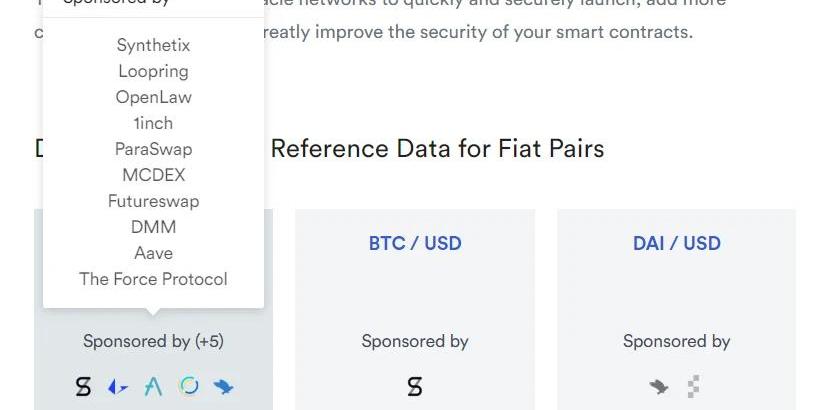Click the gray bird icon under DAI / USD
The height and width of the screenshot is (410, 834).
coord(658,386)
